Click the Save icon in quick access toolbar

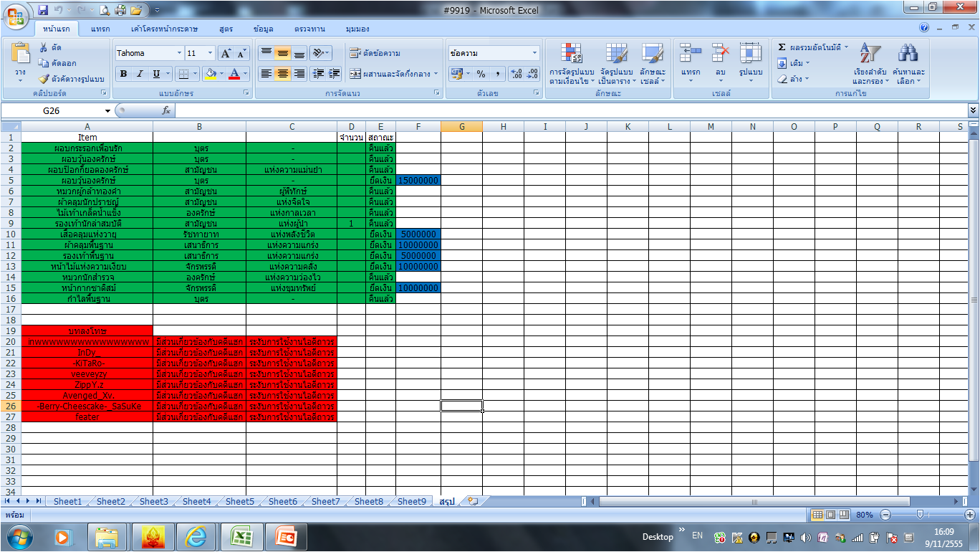43,10
